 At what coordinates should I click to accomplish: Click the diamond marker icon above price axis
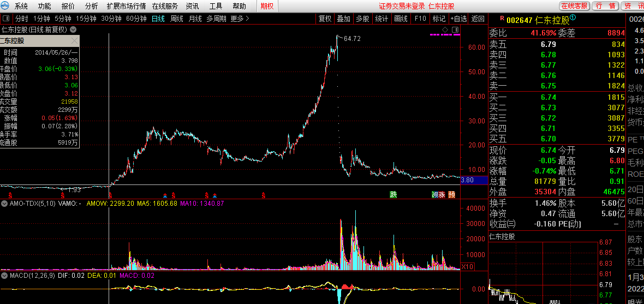coord(445,29)
